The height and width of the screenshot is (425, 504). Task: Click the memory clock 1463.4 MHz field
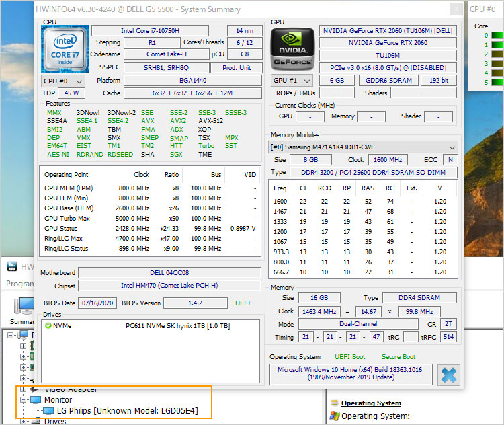click(x=319, y=312)
